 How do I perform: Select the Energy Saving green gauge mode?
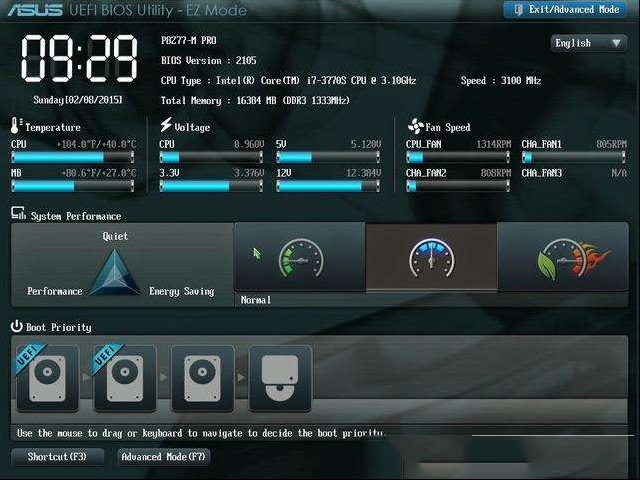tap(300, 257)
